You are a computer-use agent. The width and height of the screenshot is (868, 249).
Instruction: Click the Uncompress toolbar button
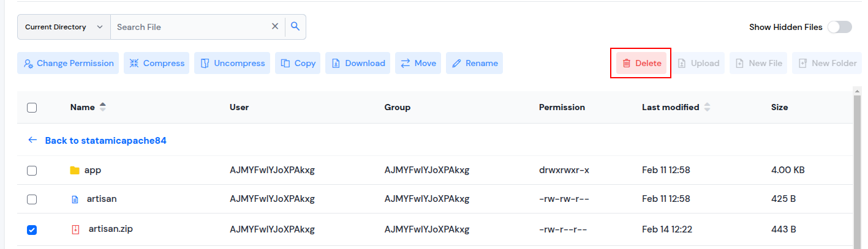[232, 63]
